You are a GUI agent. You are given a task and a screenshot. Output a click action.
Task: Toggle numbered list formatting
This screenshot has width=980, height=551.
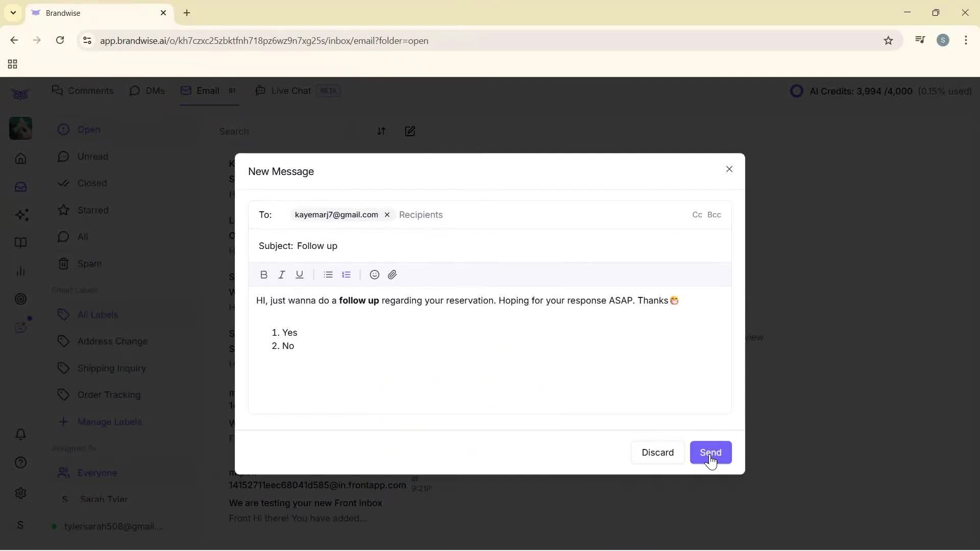[x=347, y=274]
